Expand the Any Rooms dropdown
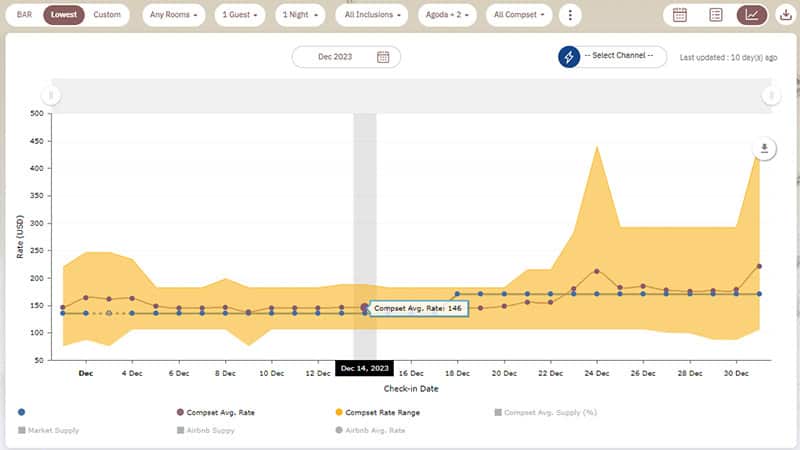This screenshot has width=800, height=450. 174,15
